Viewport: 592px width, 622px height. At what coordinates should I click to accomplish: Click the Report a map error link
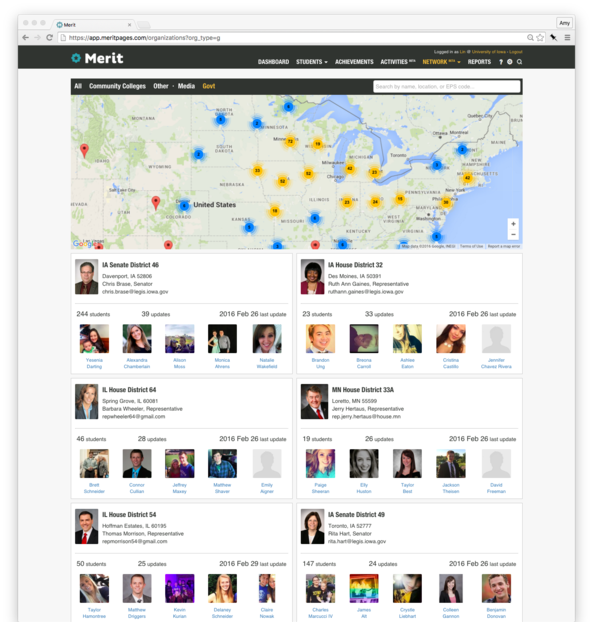coord(504,246)
